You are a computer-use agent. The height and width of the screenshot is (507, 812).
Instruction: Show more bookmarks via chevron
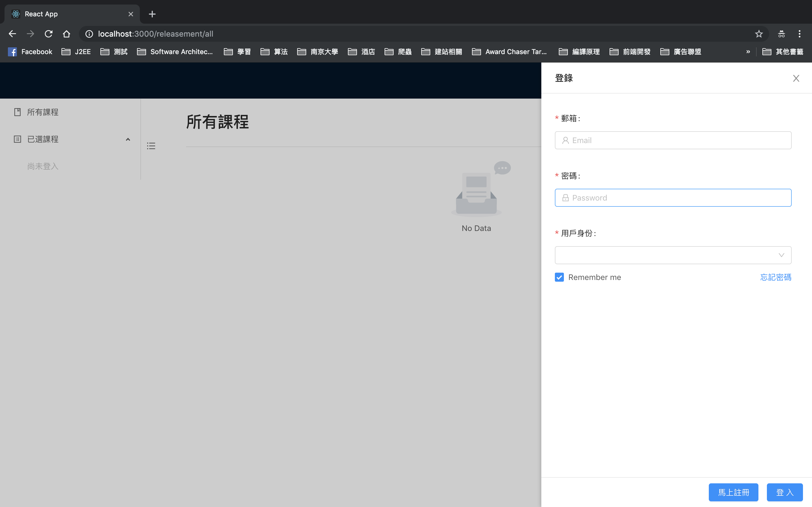(748, 52)
